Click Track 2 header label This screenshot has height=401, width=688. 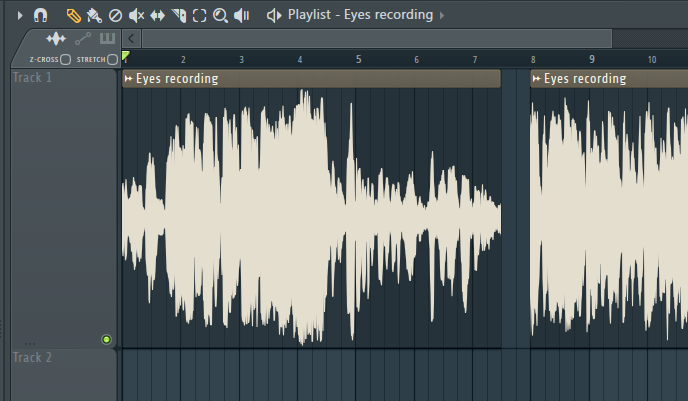pos(32,358)
